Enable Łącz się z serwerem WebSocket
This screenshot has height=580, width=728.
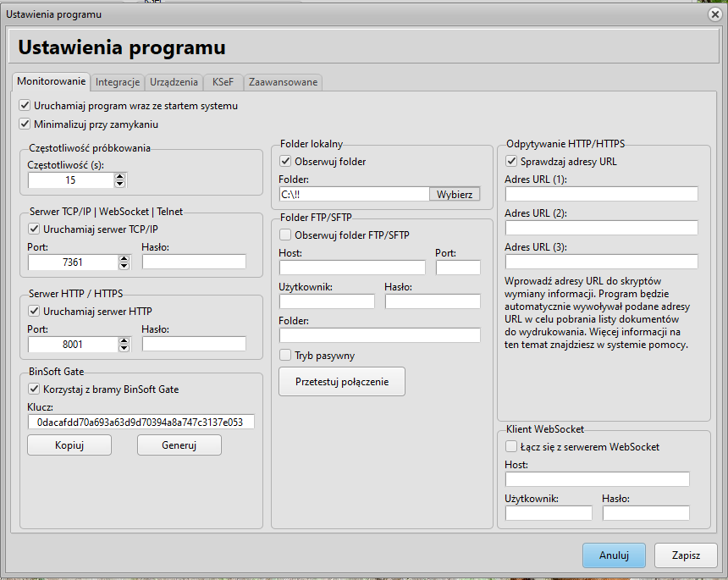point(511,446)
